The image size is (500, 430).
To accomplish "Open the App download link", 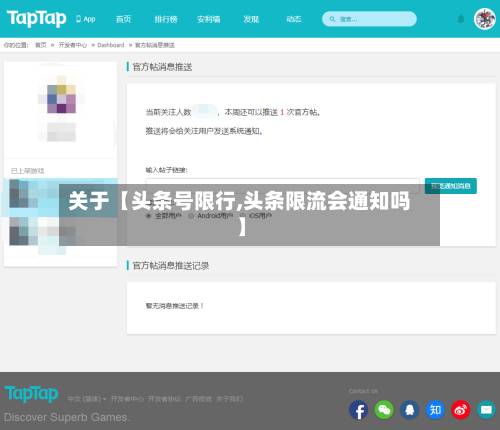I will (x=86, y=19).
